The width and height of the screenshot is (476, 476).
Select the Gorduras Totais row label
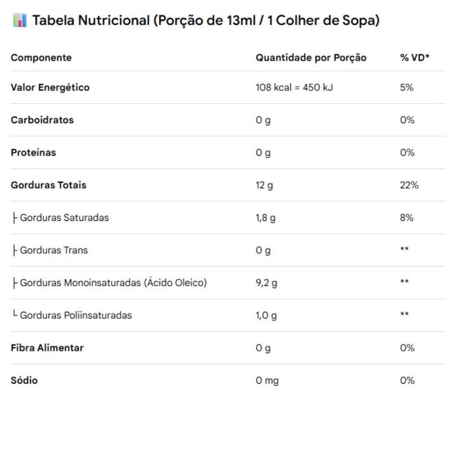coord(49,185)
